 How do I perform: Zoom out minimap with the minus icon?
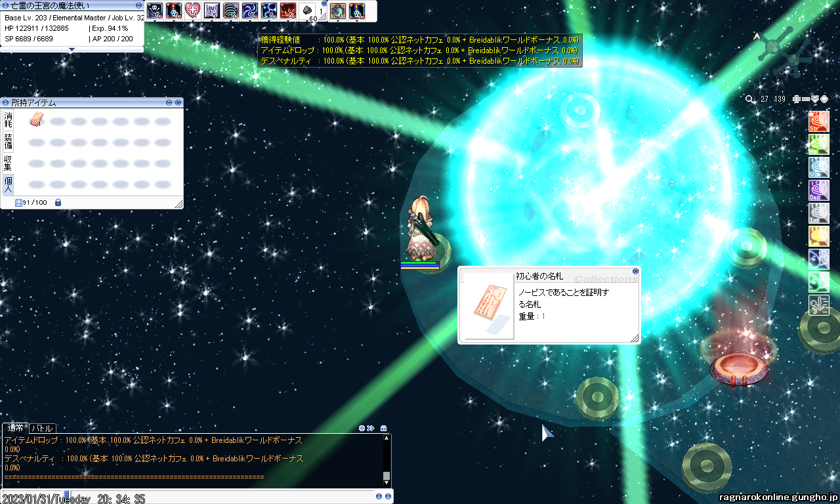coord(806,99)
